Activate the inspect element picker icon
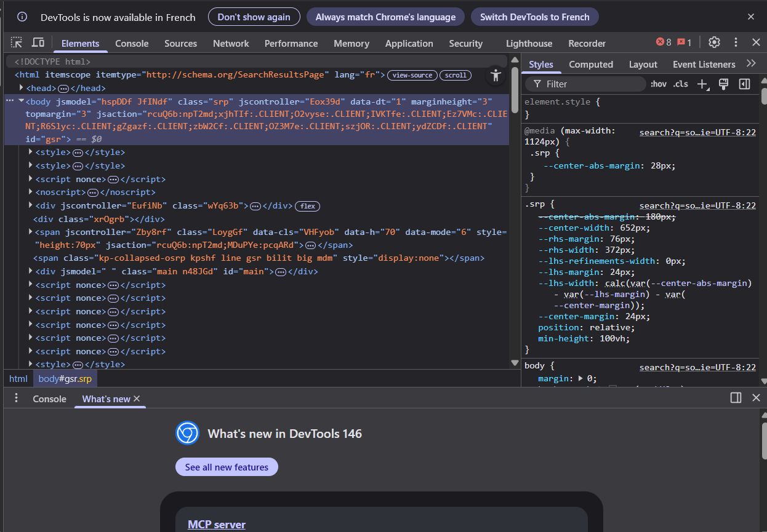767x532 pixels. 17,42
